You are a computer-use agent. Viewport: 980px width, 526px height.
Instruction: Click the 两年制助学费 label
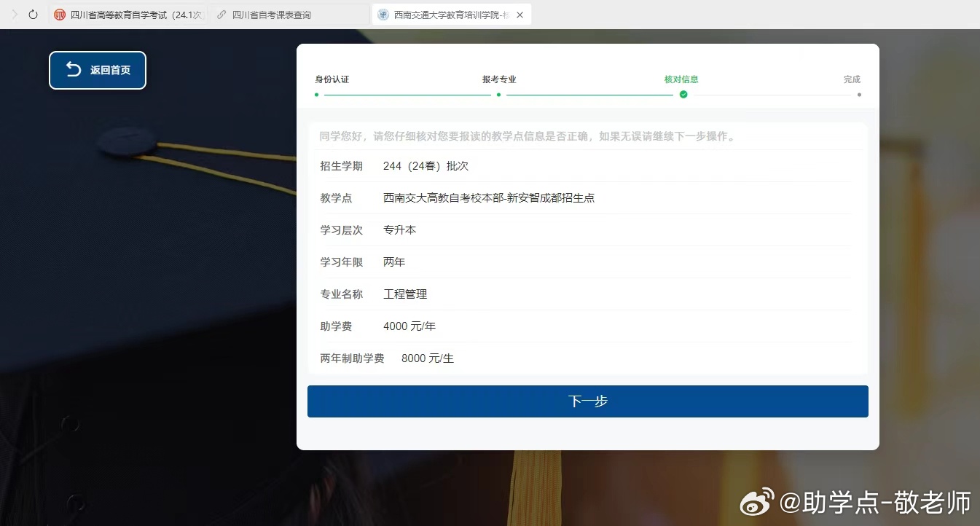(352, 358)
